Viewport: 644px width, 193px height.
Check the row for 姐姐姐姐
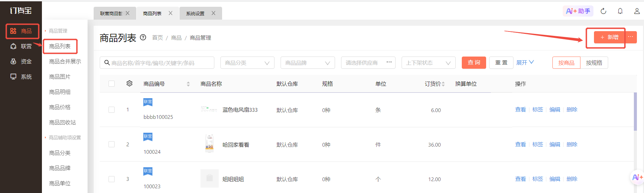click(x=112, y=179)
